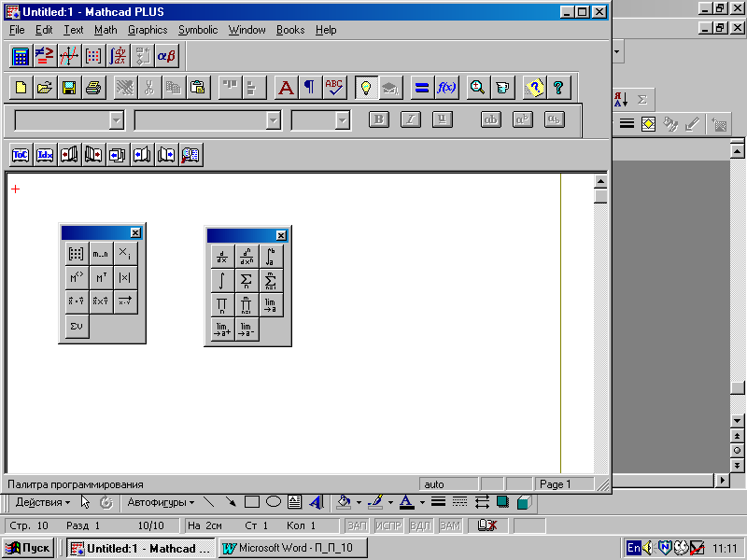
Task: Open the File menu
Action: pyautogui.click(x=17, y=30)
